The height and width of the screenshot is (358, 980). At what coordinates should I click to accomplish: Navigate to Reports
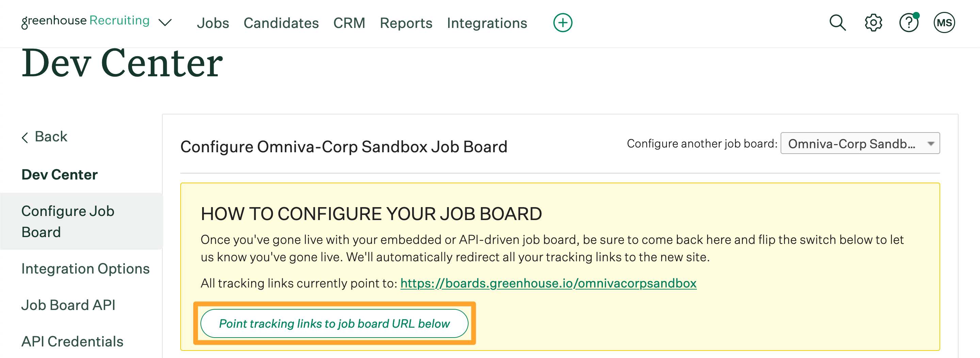[406, 23]
